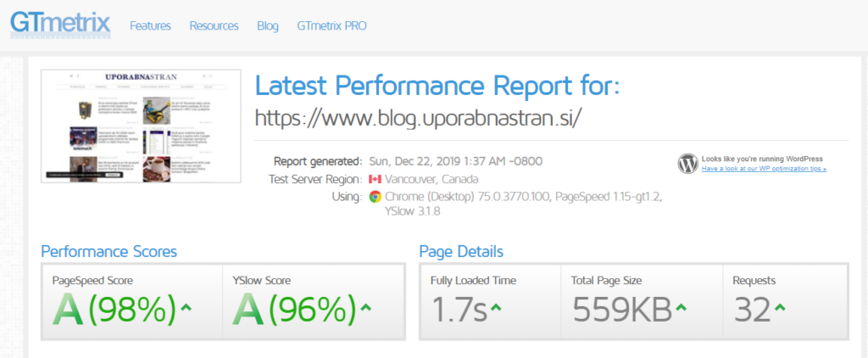The image size is (868, 358).
Task: Click the YSlow Score A (96%) grade
Action: point(293,310)
